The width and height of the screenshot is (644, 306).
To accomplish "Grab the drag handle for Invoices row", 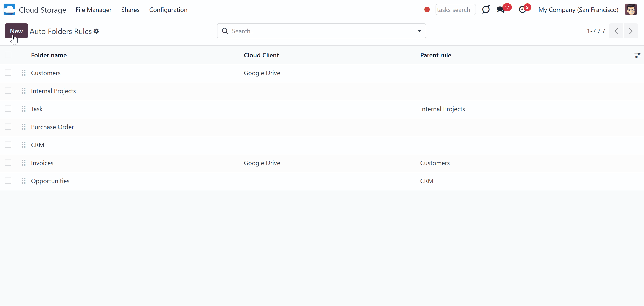I will (24, 163).
